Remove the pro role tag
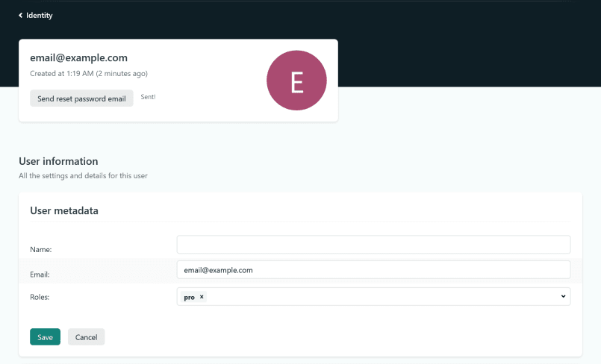The height and width of the screenshot is (364, 601). click(x=202, y=297)
